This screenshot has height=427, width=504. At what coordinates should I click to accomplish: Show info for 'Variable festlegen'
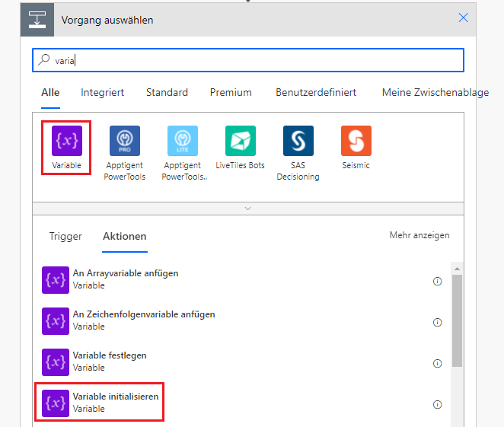pos(438,363)
